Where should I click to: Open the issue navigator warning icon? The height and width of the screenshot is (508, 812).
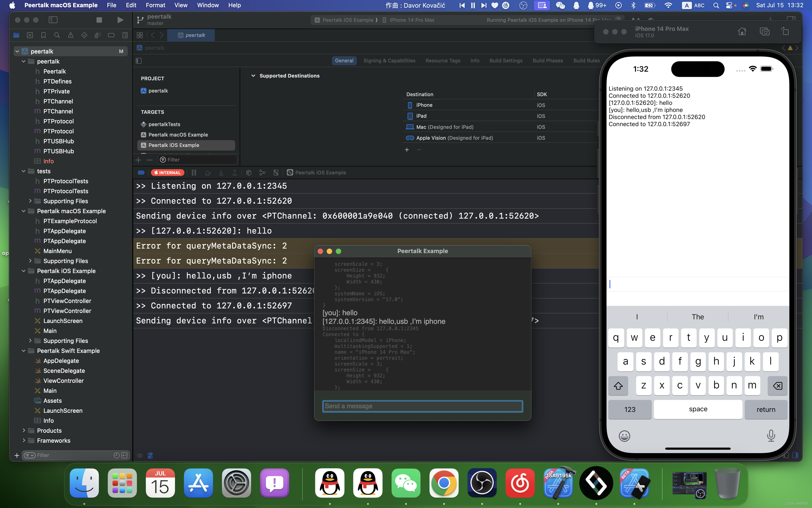click(70, 35)
